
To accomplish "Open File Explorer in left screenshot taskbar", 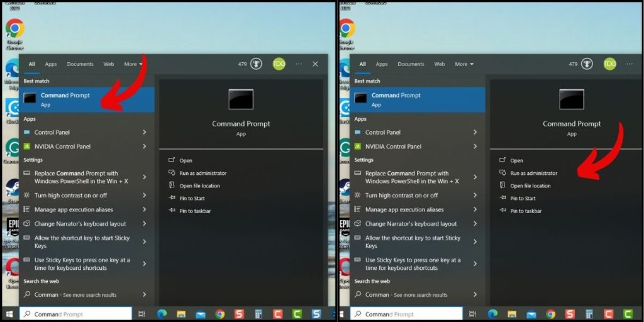I will tap(181, 314).
